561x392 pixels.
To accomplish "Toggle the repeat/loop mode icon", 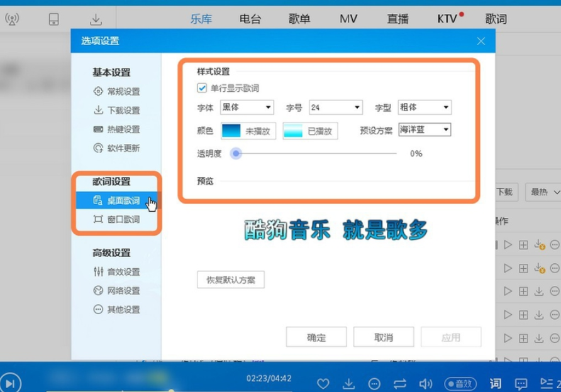I will 399,384.
